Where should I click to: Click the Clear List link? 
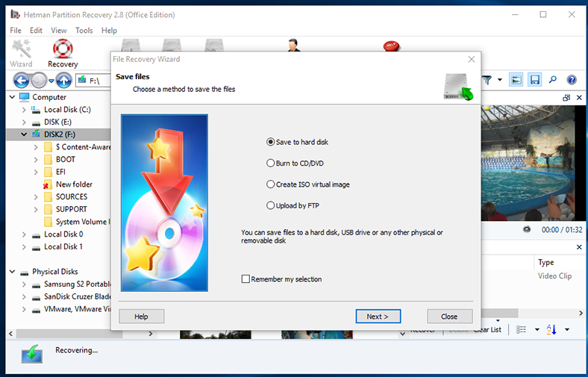point(487,330)
